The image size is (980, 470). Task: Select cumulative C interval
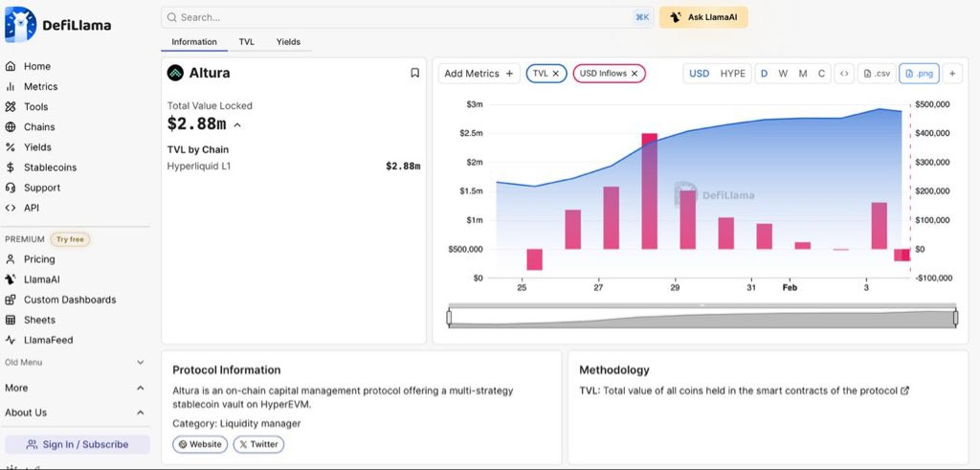(x=821, y=73)
